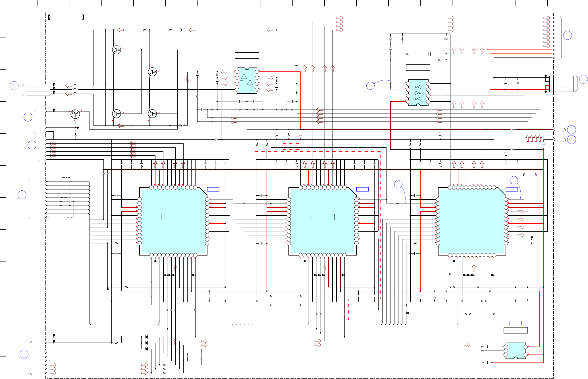588x379 pixels.
Task: Select the lower-right bipolar transistor of the bridge
Action: point(152,114)
